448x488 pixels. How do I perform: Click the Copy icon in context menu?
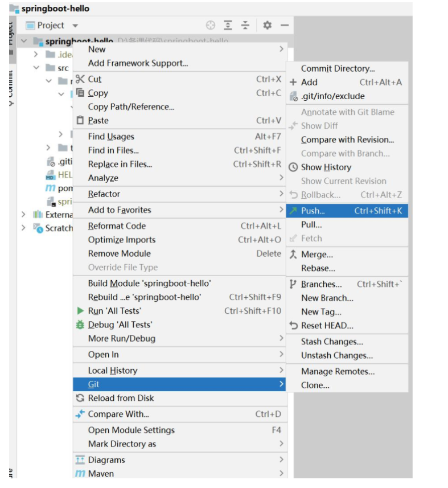[80, 93]
